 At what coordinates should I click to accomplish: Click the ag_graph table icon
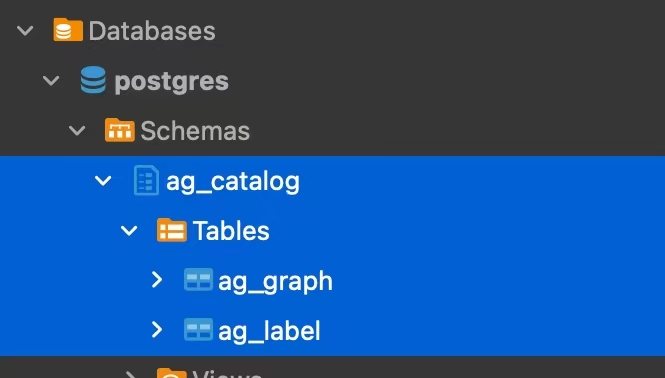[x=198, y=280]
